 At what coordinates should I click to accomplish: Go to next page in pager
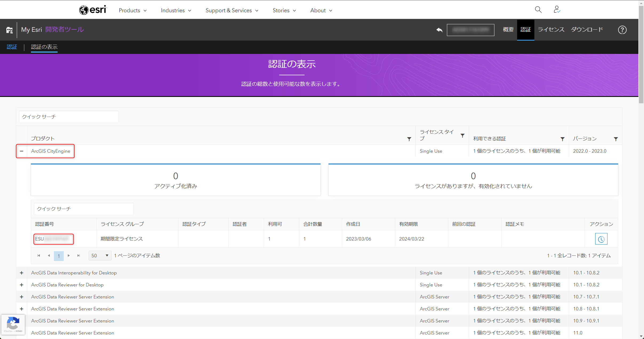click(x=69, y=256)
